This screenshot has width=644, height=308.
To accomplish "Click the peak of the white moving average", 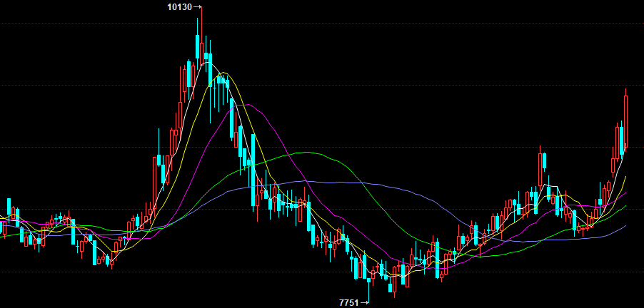I will point(207,63).
